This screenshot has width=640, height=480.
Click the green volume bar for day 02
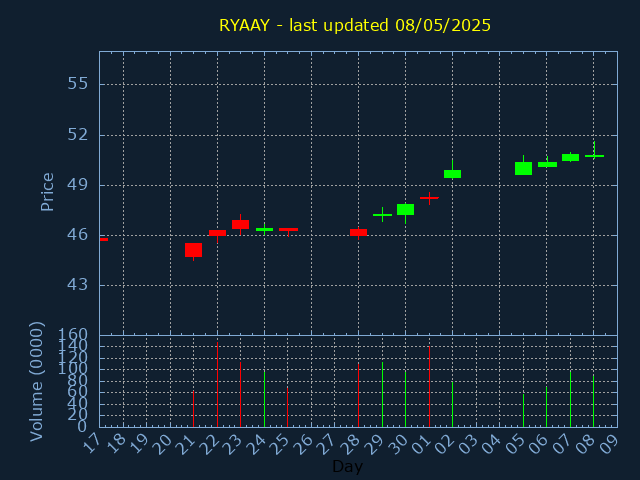click(452, 404)
